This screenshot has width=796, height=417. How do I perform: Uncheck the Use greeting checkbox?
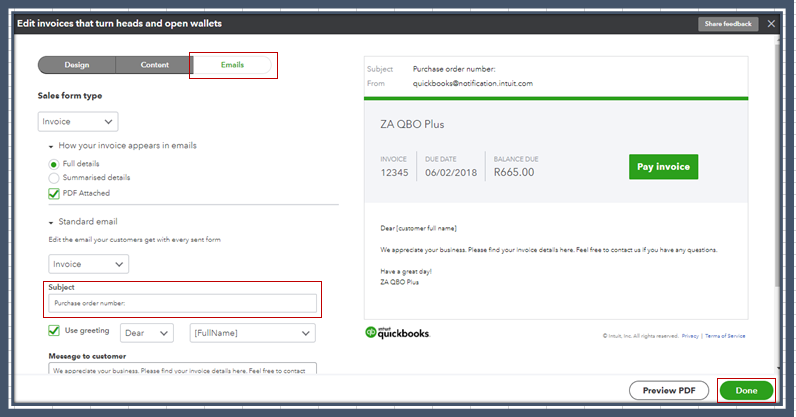(x=54, y=332)
